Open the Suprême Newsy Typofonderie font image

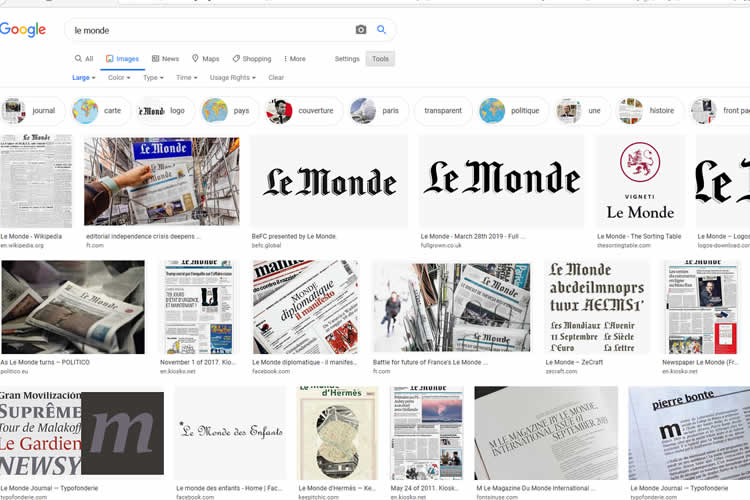pyautogui.click(x=82, y=433)
